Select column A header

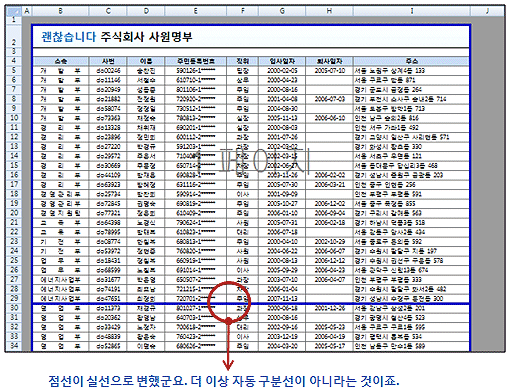click(x=27, y=11)
